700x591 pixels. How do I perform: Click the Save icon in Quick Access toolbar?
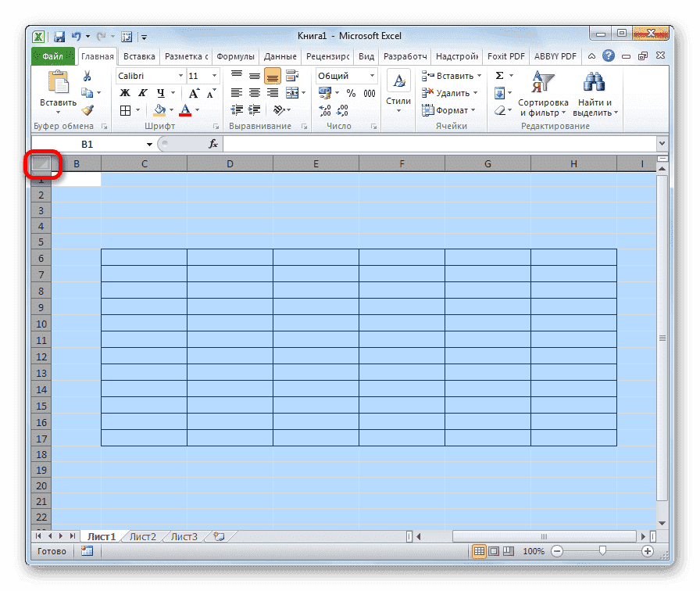[59, 36]
